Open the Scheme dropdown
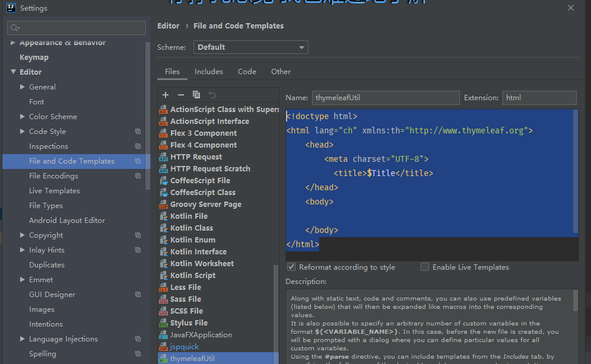 (250, 47)
